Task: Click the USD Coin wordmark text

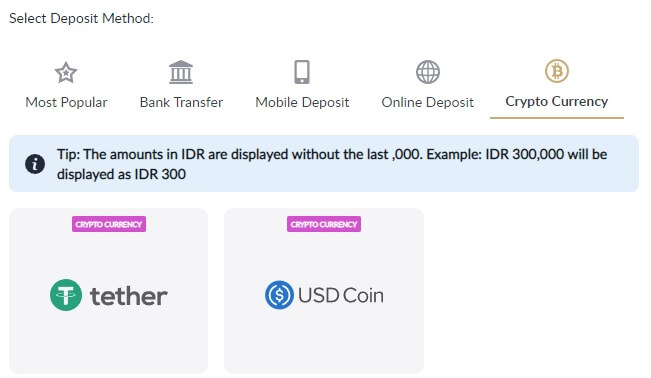Action: 341,295
